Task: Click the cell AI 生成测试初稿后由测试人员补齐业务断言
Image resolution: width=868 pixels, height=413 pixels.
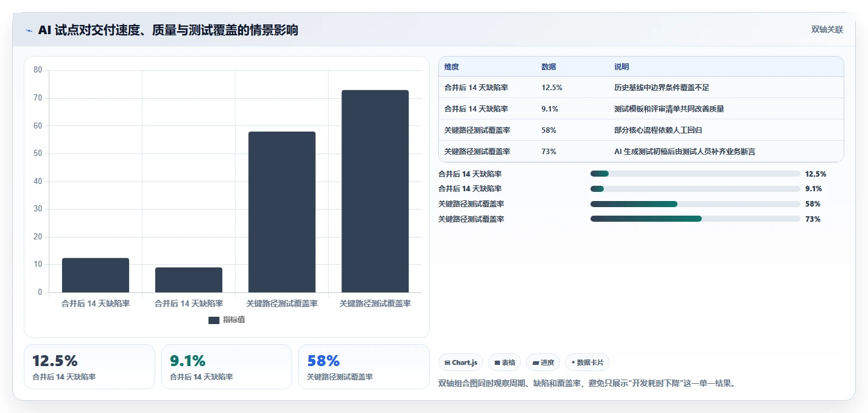Action: 685,152
